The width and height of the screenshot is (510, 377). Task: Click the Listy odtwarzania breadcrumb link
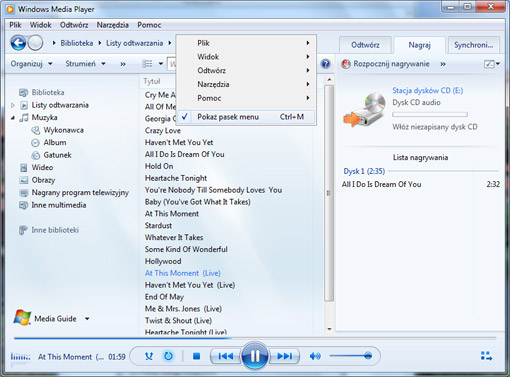coord(134,43)
